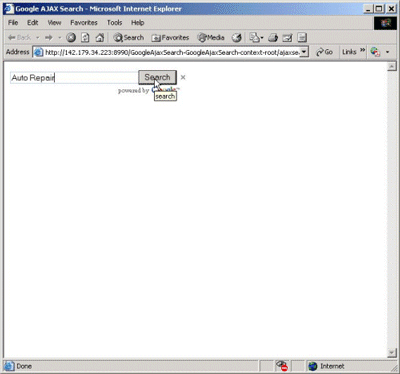Viewport: 400px width, 374px height.
Task: Expand the address bar dropdown arrow
Action: (x=304, y=52)
